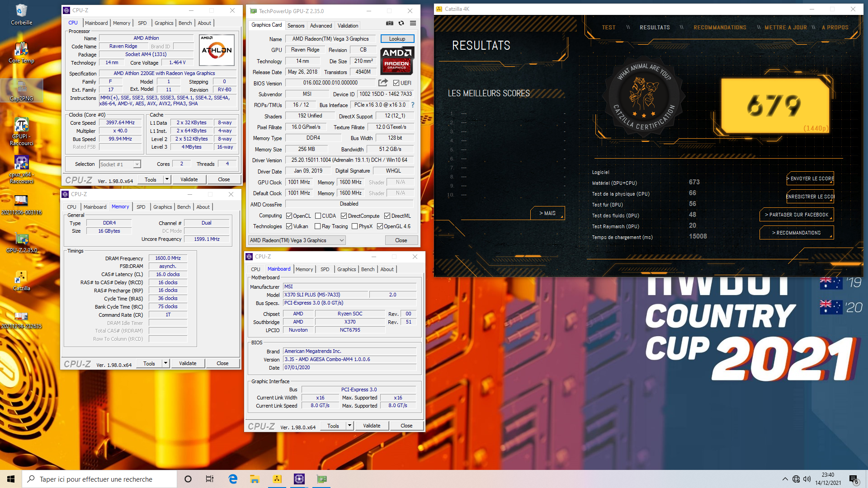Screen dimensions: 868x488
Task: Click the Bus Interface question mark icon
Action: tap(412, 105)
